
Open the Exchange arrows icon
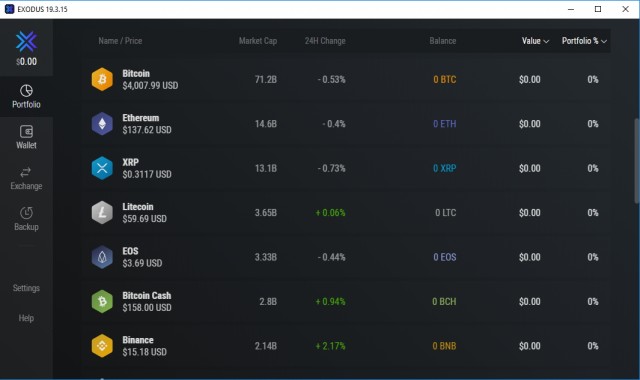pyautogui.click(x=26, y=172)
